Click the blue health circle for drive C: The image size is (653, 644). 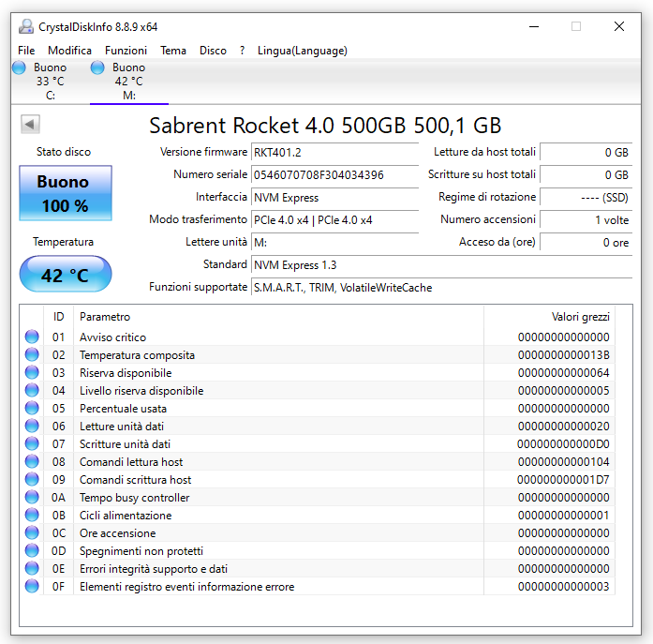tap(19, 67)
